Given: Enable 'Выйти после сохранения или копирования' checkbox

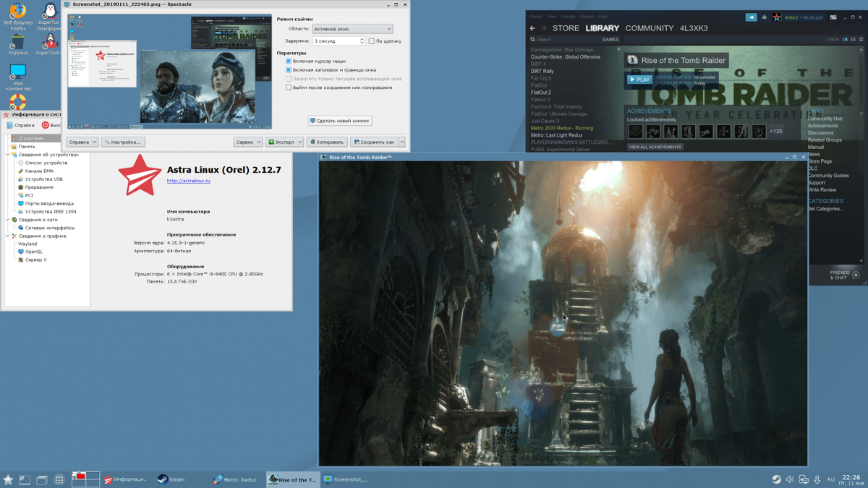Looking at the screenshot, I should [289, 87].
